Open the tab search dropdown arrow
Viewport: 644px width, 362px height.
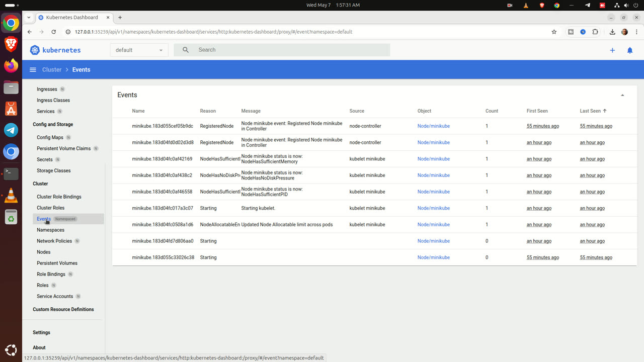[x=29, y=17]
